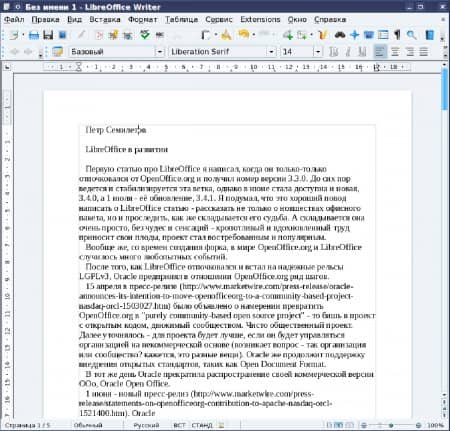Screen dimensions: 450x431
Task: Undo the last action
Action: point(244,35)
